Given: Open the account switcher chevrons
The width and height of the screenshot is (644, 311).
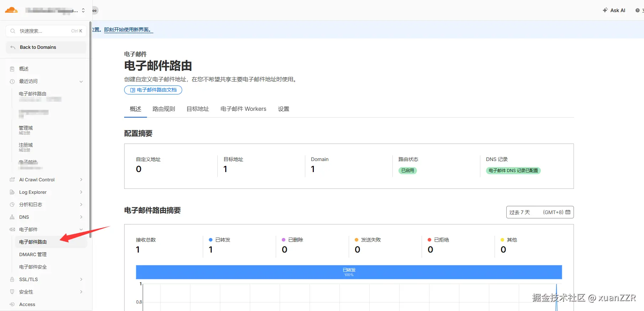Looking at the screenshot, I should (x=83, y=10).
